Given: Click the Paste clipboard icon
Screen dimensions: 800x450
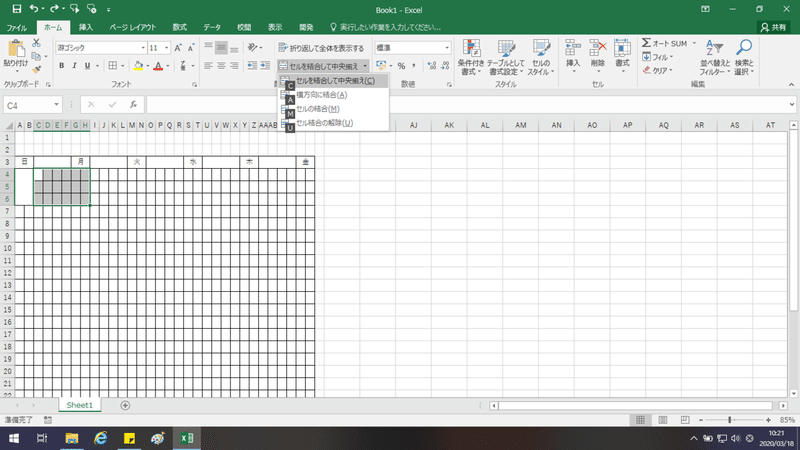Looking at the screenshot, I should point(16,49).
